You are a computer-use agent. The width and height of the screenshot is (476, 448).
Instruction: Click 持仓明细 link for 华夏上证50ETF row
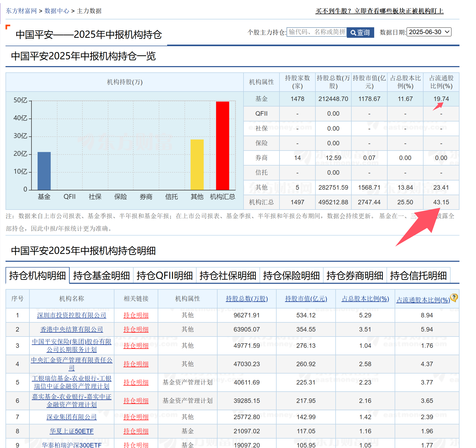[136, 431]
